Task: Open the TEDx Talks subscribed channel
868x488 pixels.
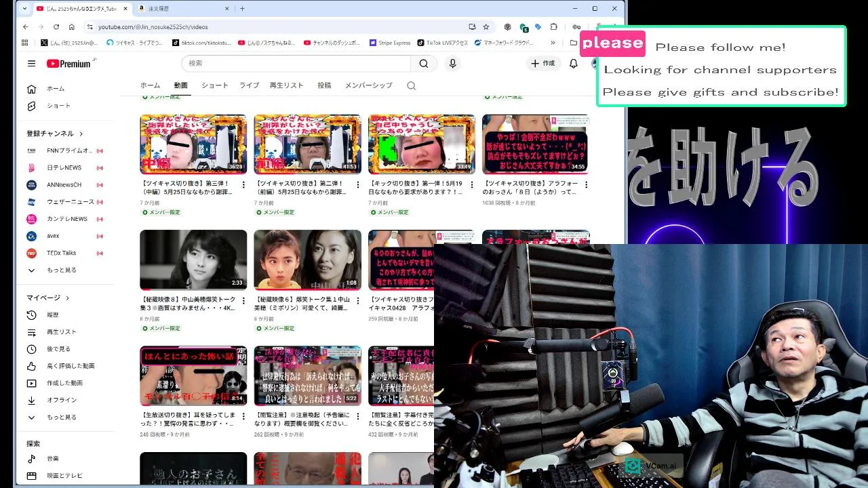Action: [x=66, y=253]
